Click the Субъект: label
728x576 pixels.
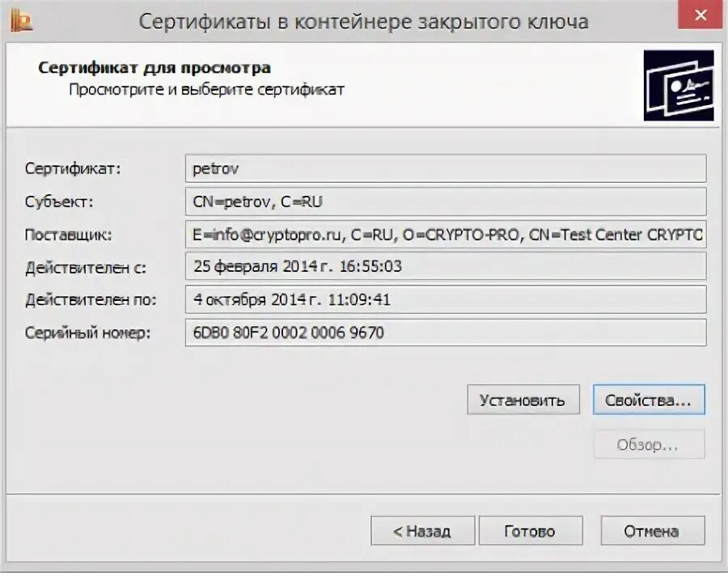59,201
